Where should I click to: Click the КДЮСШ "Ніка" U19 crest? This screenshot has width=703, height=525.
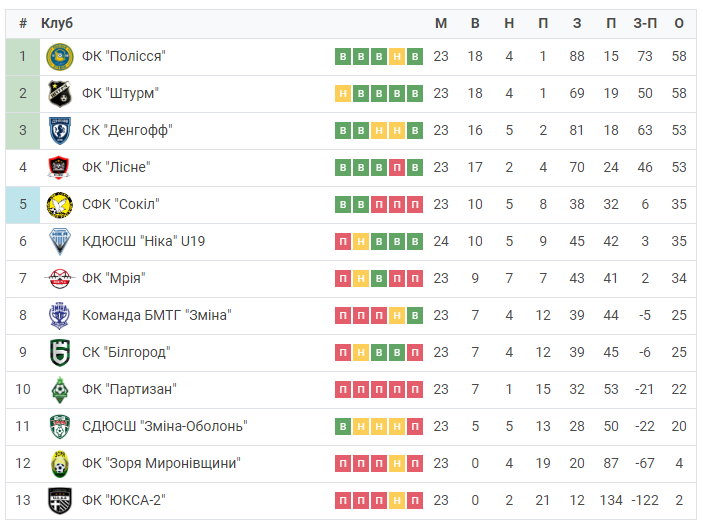click(x=59, y=242)
